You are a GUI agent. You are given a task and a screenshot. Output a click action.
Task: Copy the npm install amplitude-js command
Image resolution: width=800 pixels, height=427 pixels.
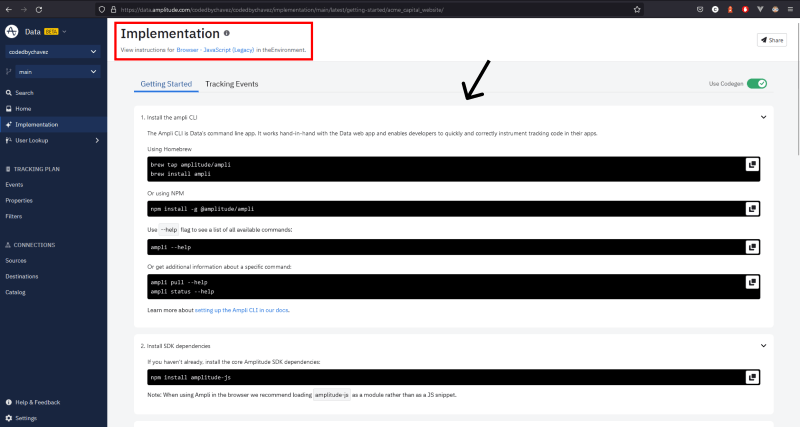(752, 378)
